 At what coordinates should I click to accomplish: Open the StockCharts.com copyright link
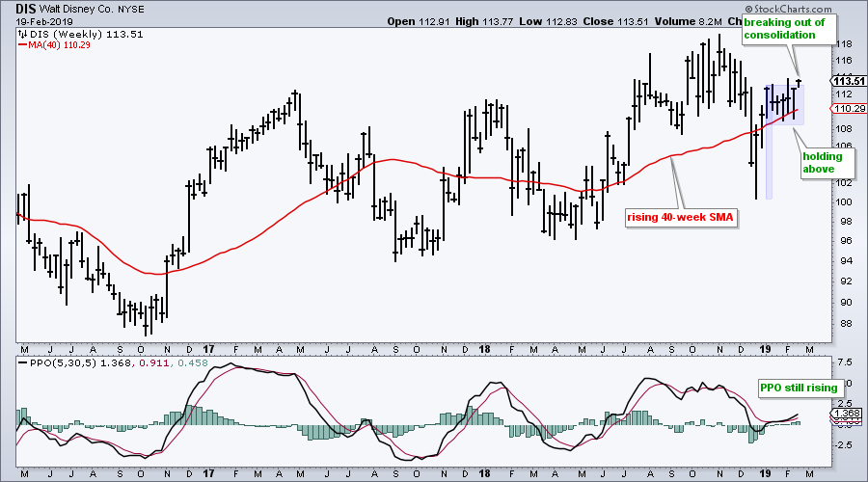[x=788, y=9]
